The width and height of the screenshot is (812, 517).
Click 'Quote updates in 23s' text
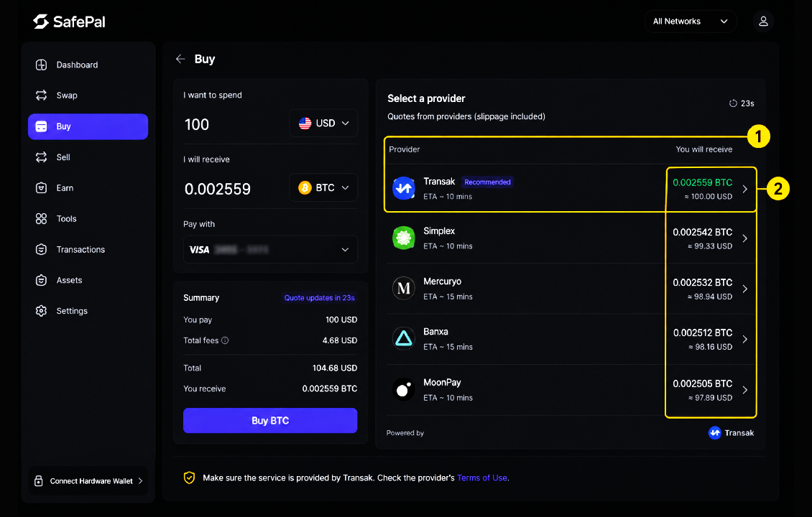click(320, 297)
